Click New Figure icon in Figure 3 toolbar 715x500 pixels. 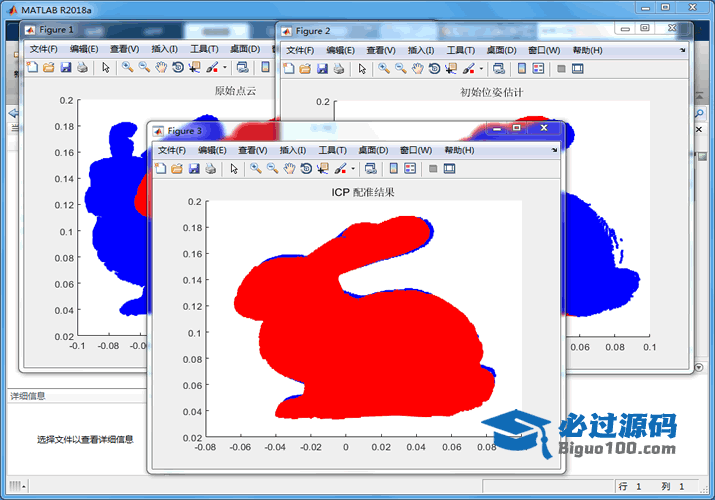pos(161,169)
